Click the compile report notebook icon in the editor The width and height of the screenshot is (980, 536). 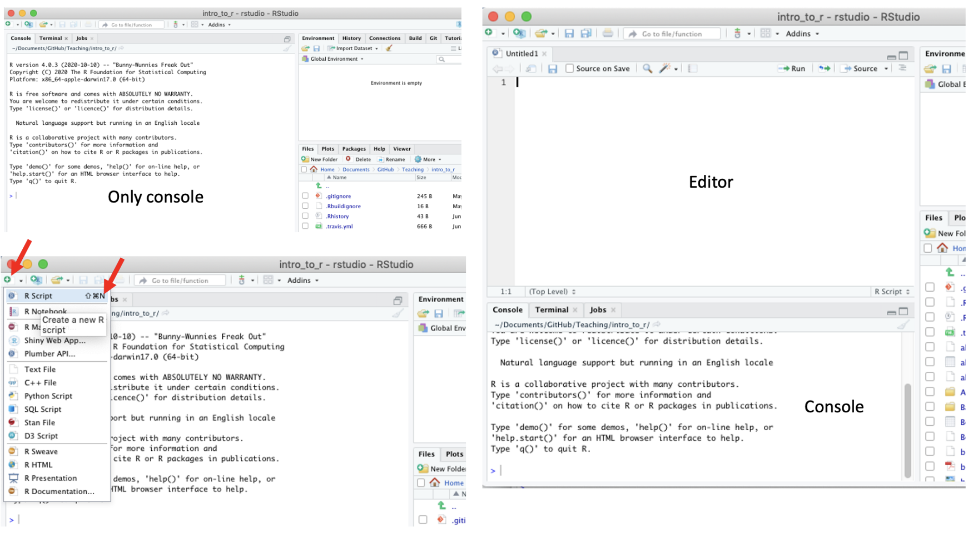[x=692, y=69]
